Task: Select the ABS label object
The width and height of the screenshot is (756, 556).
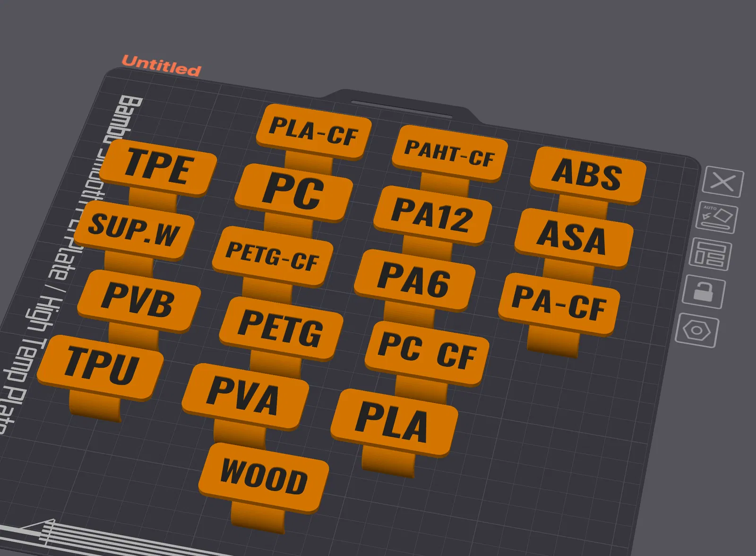Action: click(587, 174)
